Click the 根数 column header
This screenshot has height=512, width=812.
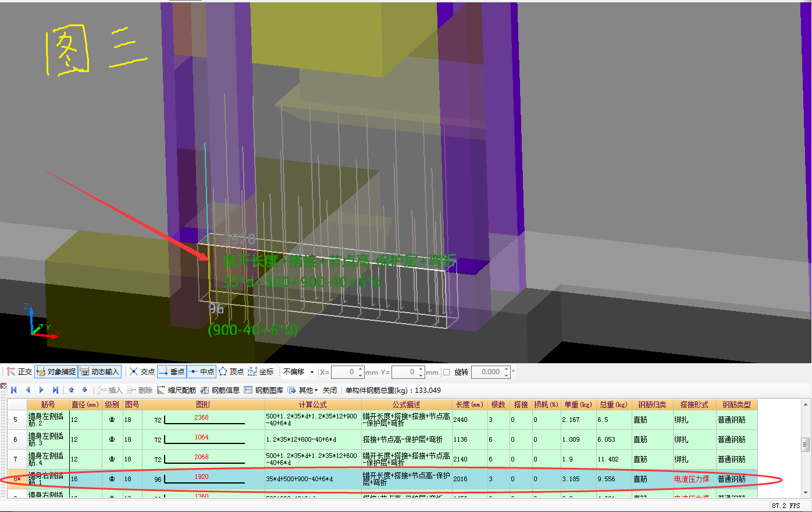coord(498,404)
